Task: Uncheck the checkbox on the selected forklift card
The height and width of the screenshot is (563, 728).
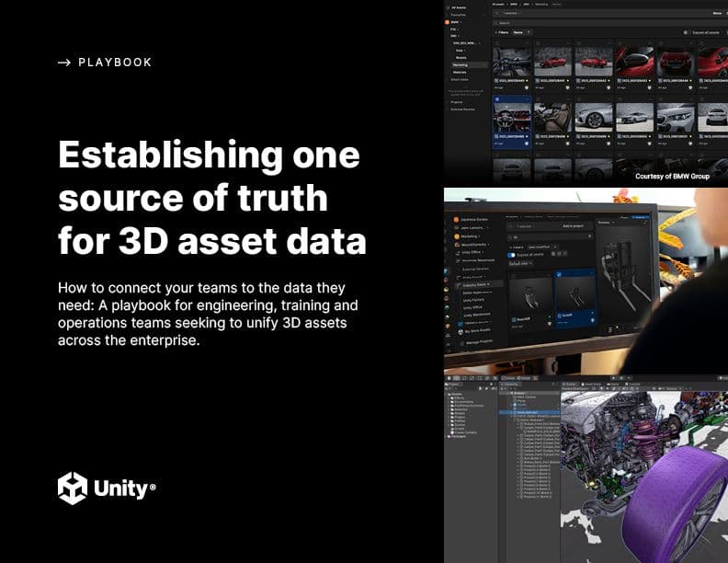Action: tap(559, 274)
